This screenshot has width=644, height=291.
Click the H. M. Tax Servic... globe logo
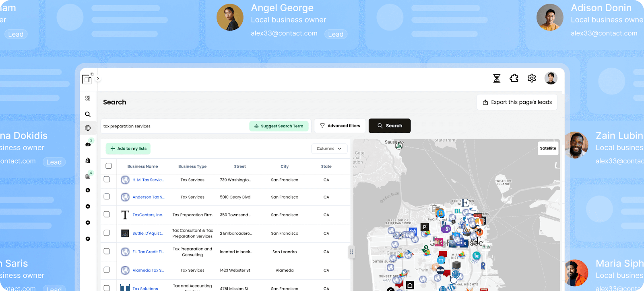(125, 180)
